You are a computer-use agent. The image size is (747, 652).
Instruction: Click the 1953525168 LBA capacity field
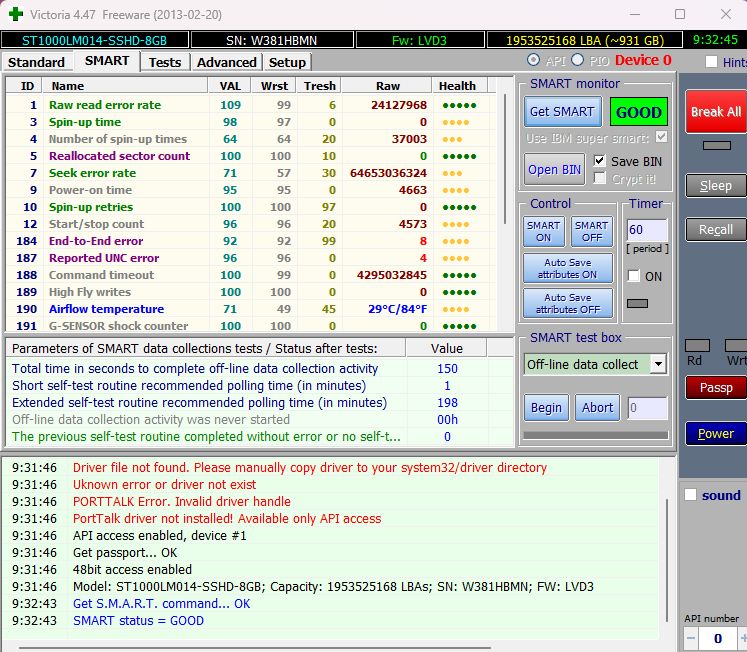tap(585, 40)
